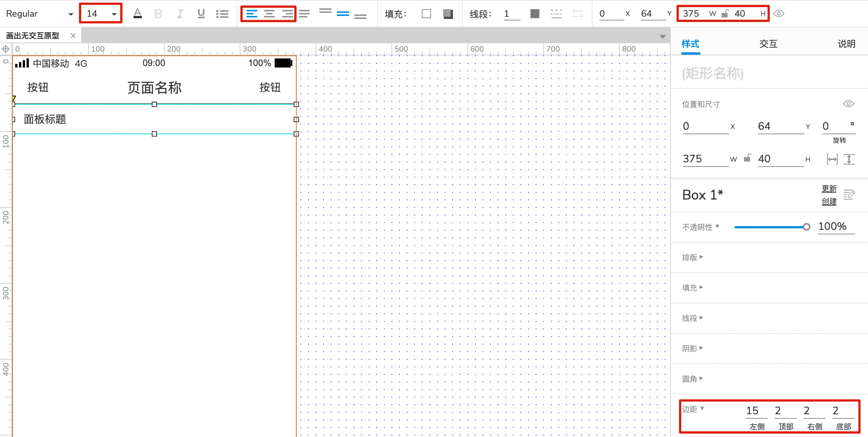Select the dashed line style
Image resolution: width=868 pixels, height=437 pixels.
(556, 13)
